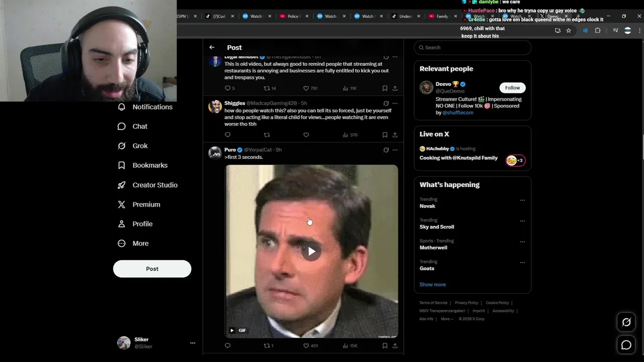Image resolution: width=644 pixels, height=362 pixels.
Task: Open @shufflecom link in Deevo bio
Action: point(458,113)
